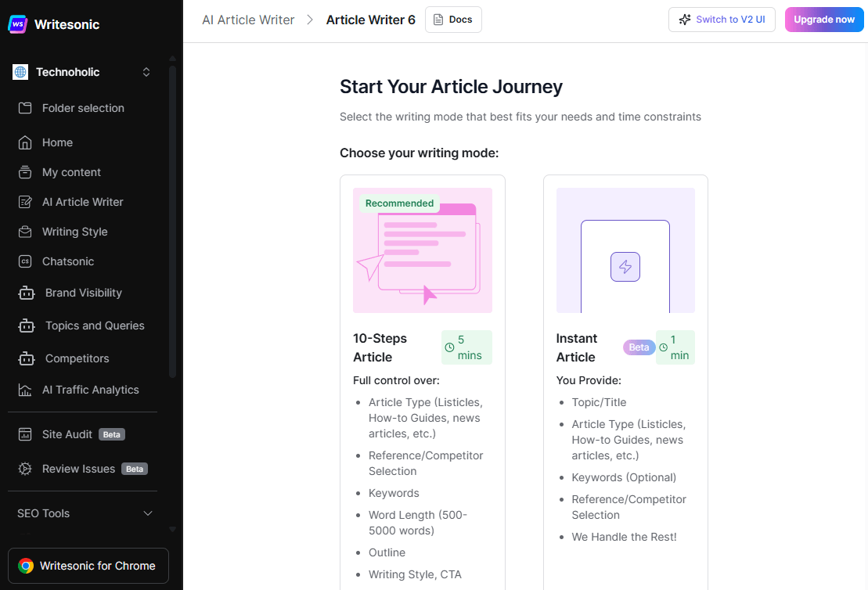Image resolution: width=868 pixels, height=590 pixels.
Task: Click the sidebar vertical scrollbar
Action: (172, 221)
